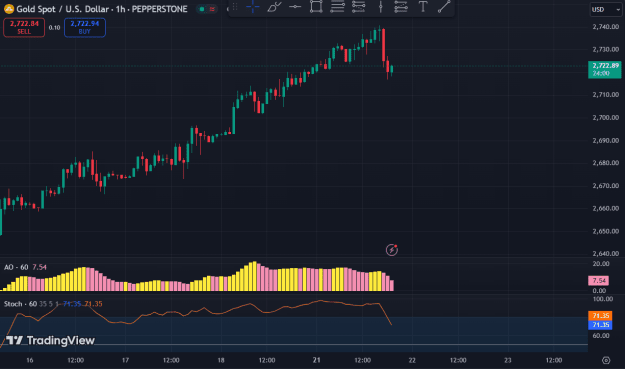Click the 16 date label on time axis
This screenshot has width=625, height=369.
point(29,360)
